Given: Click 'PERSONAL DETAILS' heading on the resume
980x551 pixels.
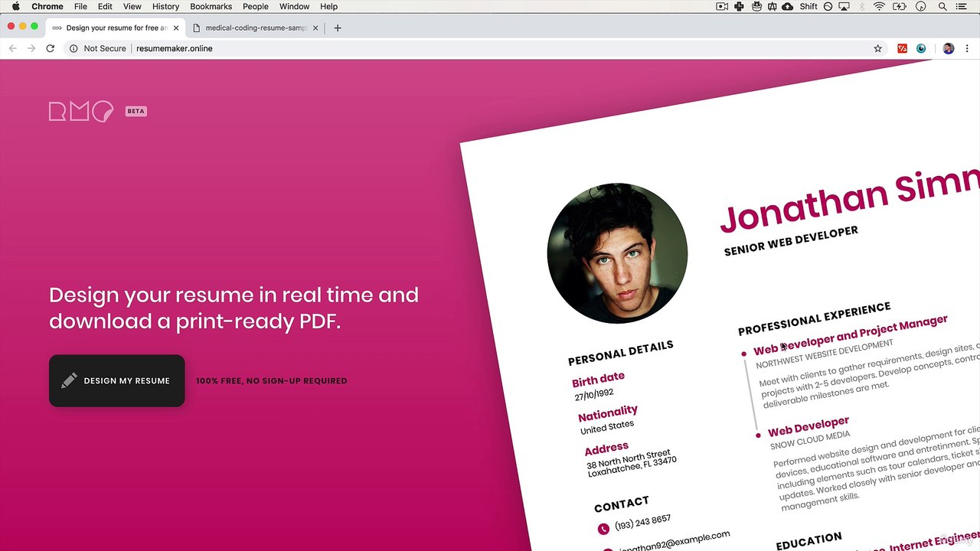Looking at the screenshot, I should click(x=621, y=353).
